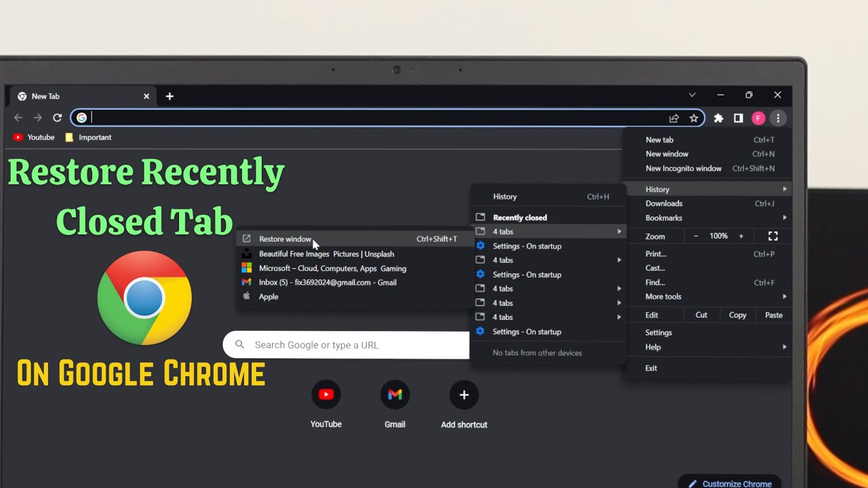Click the fullscreen icon in Zoom row
This screenshot has height=488, width=868.
(773, 236)
